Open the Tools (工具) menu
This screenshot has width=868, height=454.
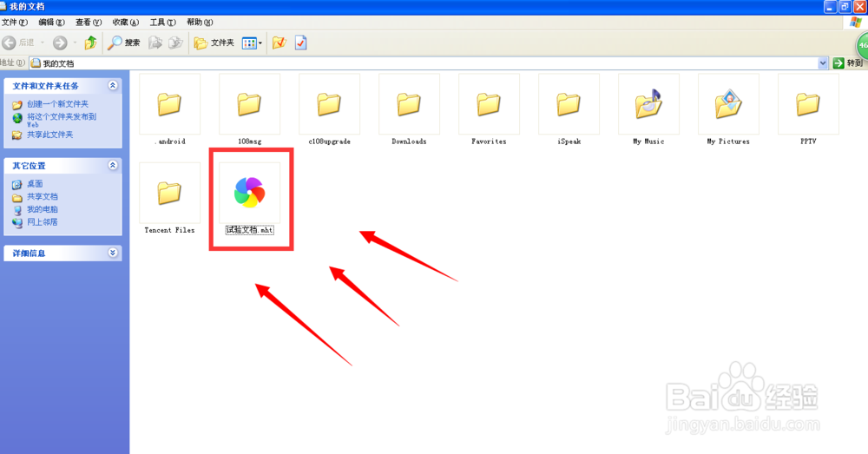click(163, 23)
